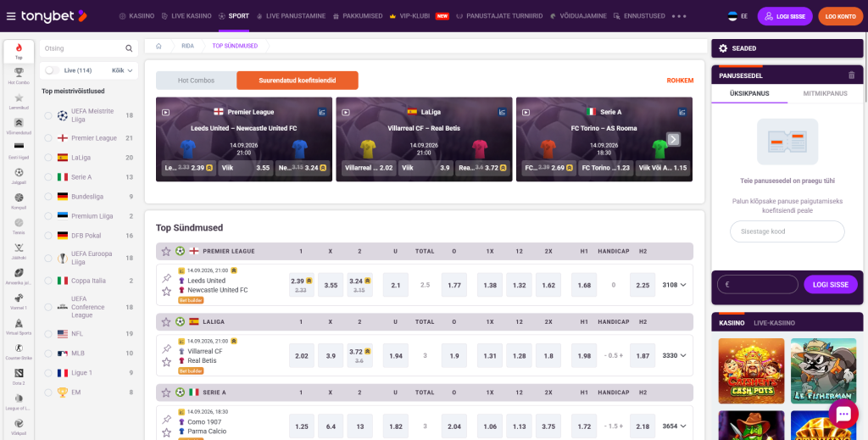Toggle the Live (114) switch
This screenshot has height=440, width=868.
pos(52,70)
